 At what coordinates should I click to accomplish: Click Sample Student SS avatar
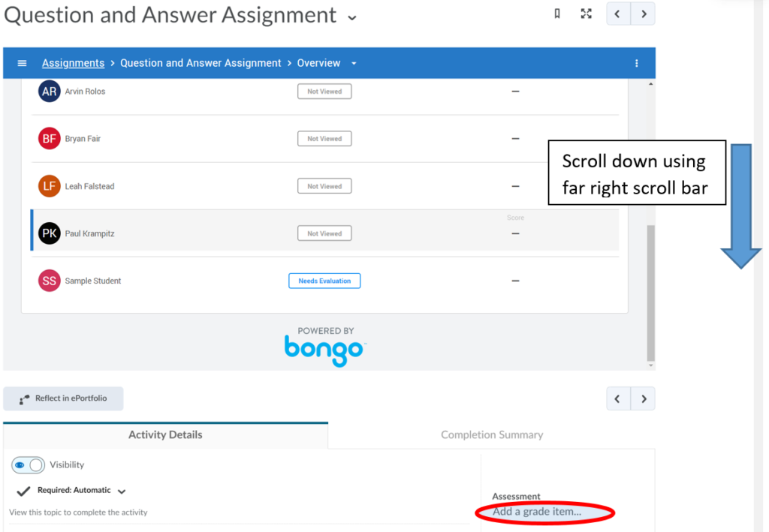49,281
